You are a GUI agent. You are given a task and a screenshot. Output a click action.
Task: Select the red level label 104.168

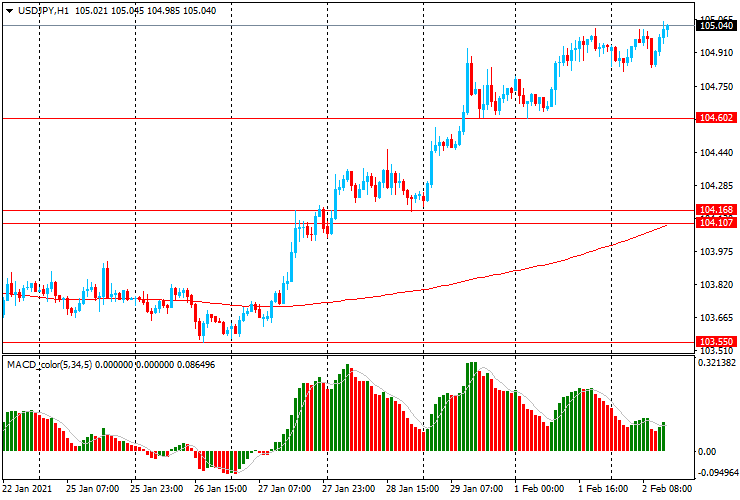pos(716,210)
